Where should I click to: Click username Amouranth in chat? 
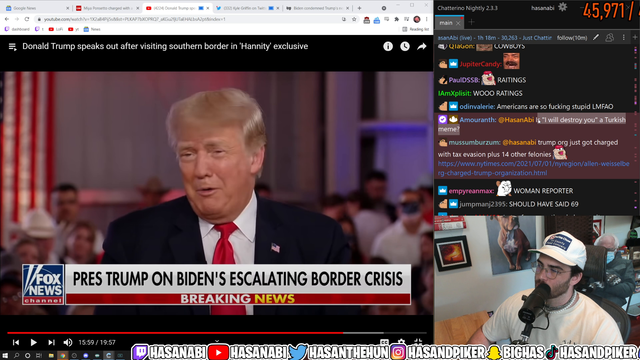(478, 120)
